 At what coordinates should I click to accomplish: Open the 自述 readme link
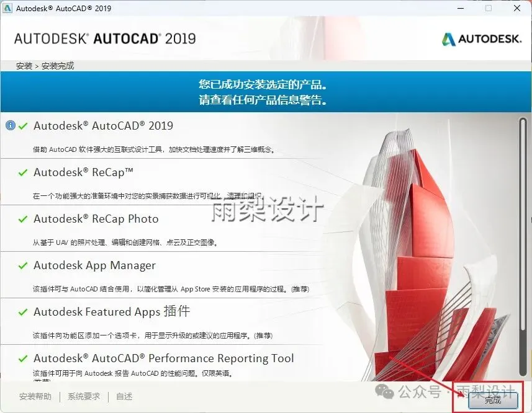[x=124, y=396]
